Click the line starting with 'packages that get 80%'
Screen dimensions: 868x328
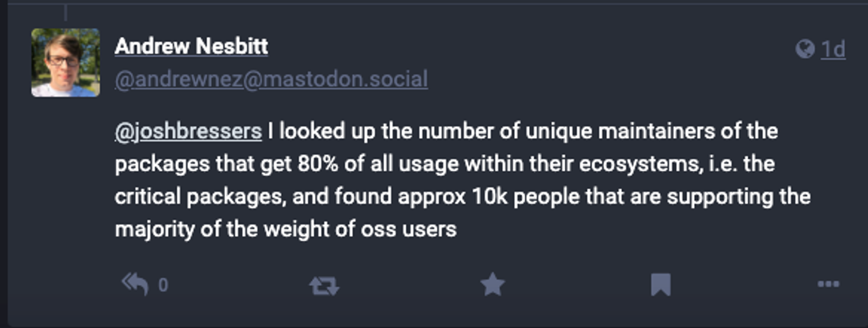point(445,164)
